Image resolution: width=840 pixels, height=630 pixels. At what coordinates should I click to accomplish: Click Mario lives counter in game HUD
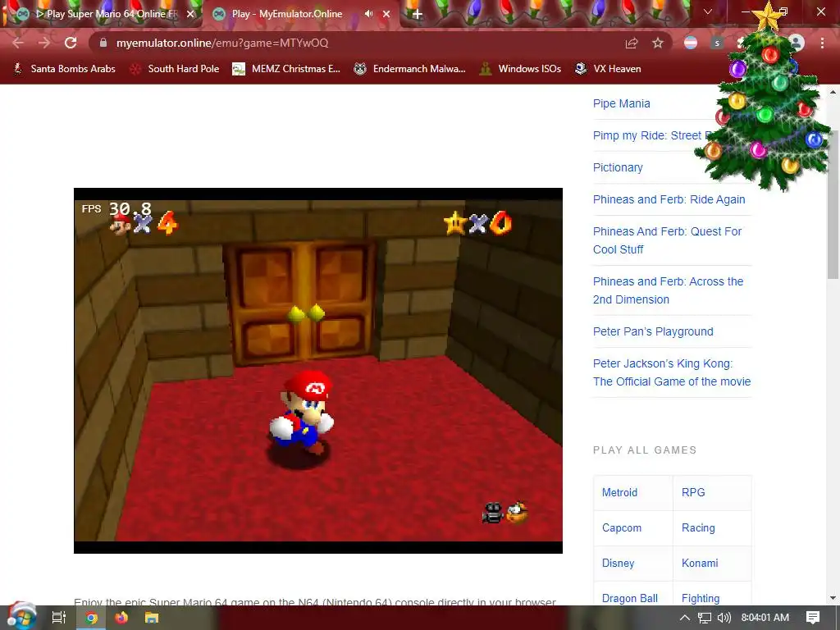click(144, 223)
